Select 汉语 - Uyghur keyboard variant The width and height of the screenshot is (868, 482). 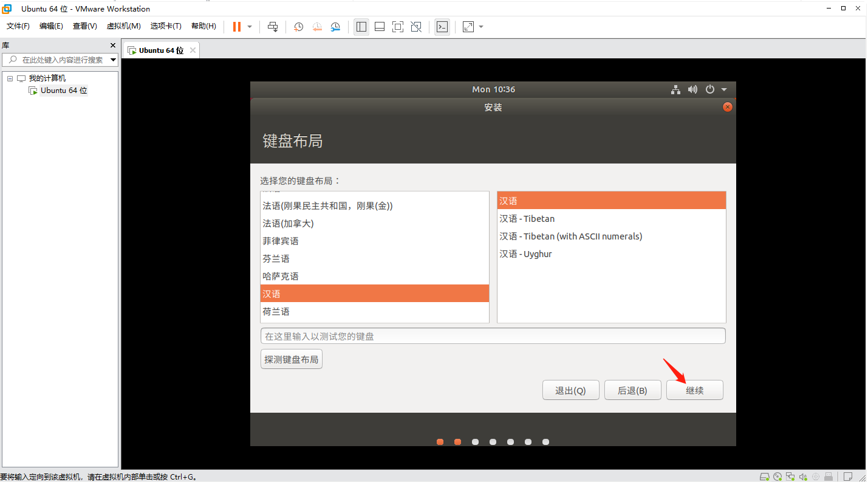tap(525, 254)
